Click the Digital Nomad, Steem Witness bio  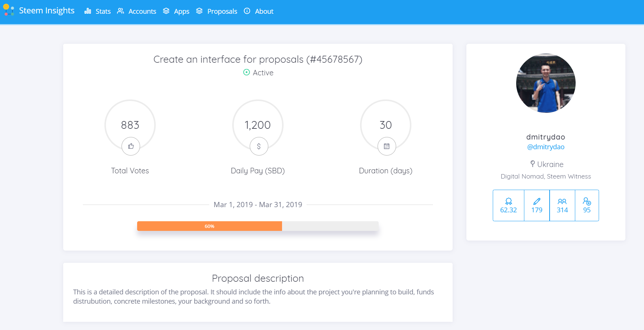coord(546,176)
